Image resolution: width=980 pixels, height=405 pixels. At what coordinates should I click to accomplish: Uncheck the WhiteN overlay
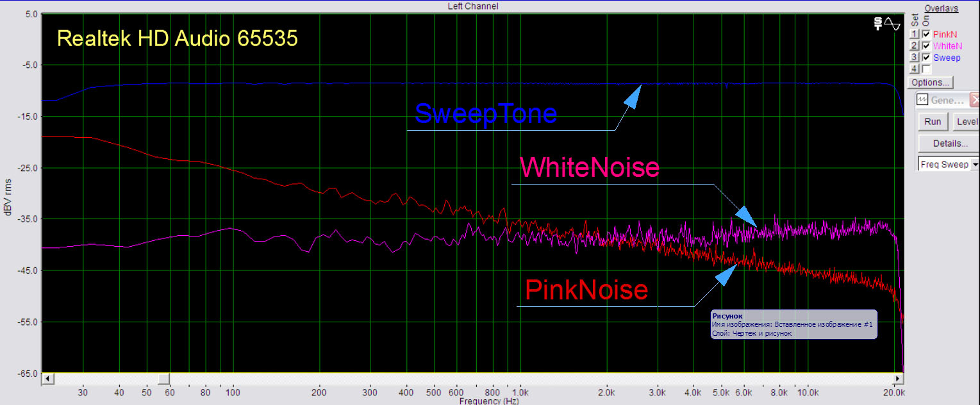tap(926, 45)
